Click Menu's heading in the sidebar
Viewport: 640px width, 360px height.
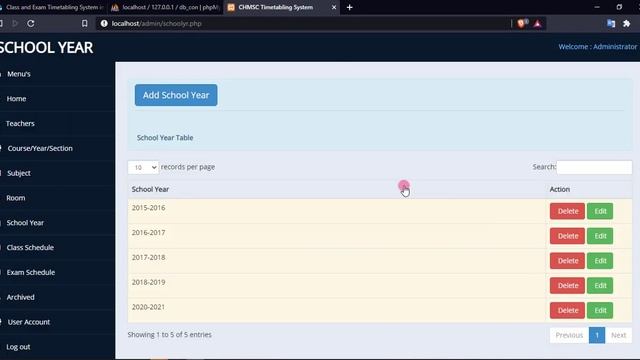click(x=19, y=74)
